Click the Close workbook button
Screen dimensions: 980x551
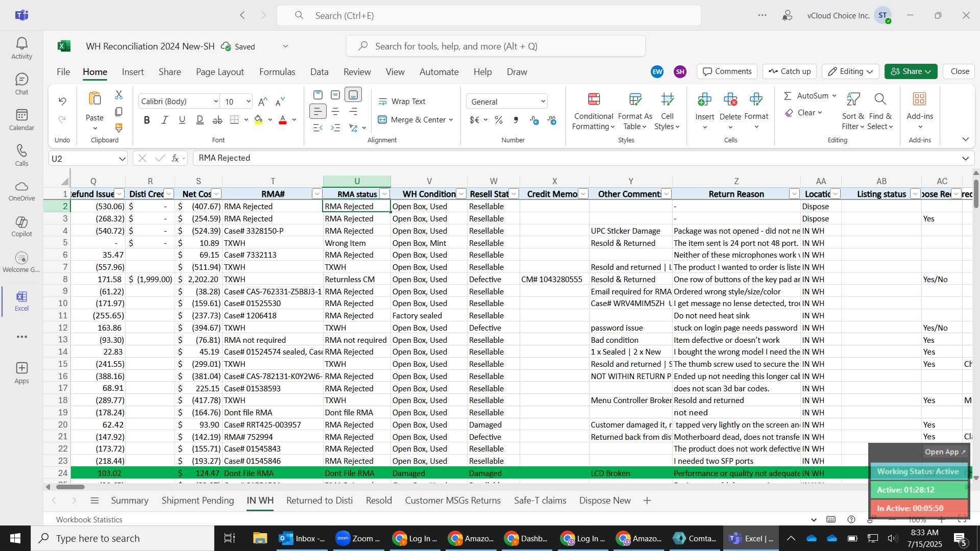[x=960, y=71]
